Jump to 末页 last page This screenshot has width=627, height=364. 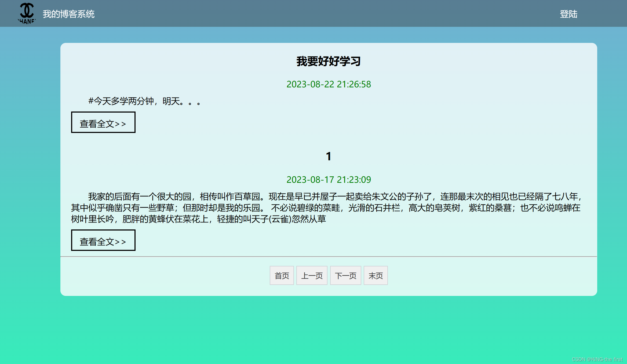pos(376,275)
